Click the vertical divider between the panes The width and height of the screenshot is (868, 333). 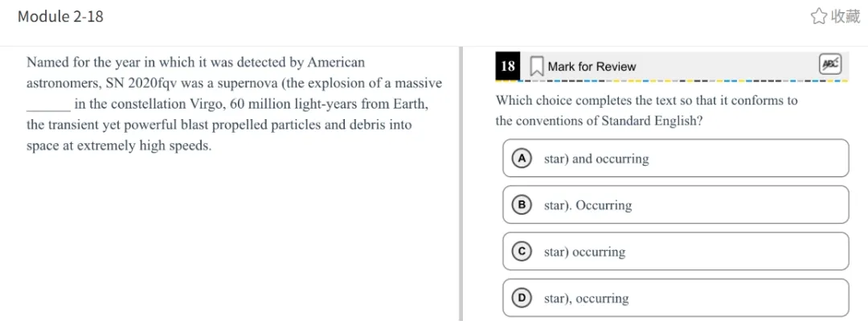click(x=461, y=184)
